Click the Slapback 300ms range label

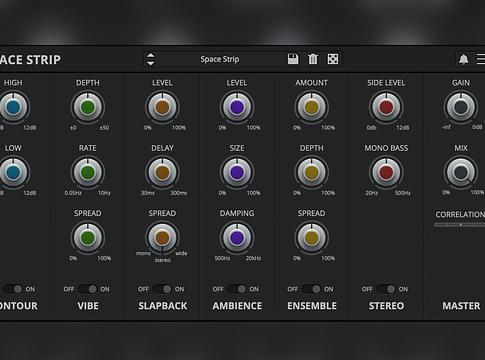179,193
